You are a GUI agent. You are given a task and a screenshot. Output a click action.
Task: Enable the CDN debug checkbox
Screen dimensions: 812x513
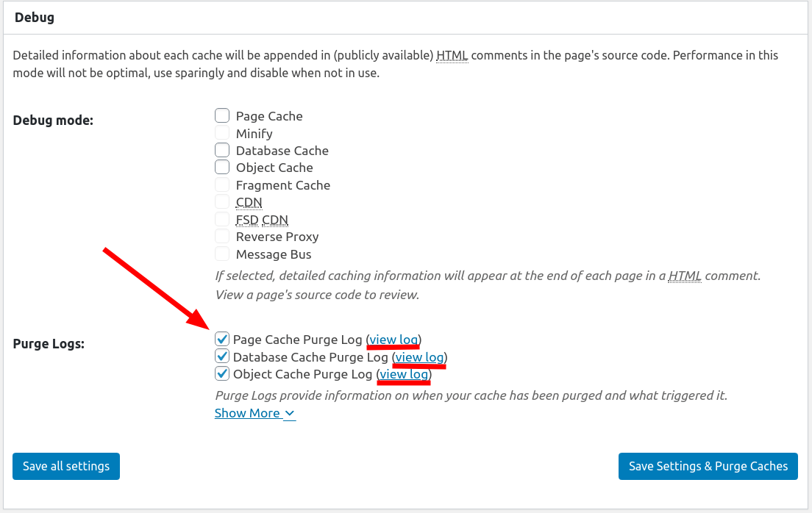tap(222, 201)
